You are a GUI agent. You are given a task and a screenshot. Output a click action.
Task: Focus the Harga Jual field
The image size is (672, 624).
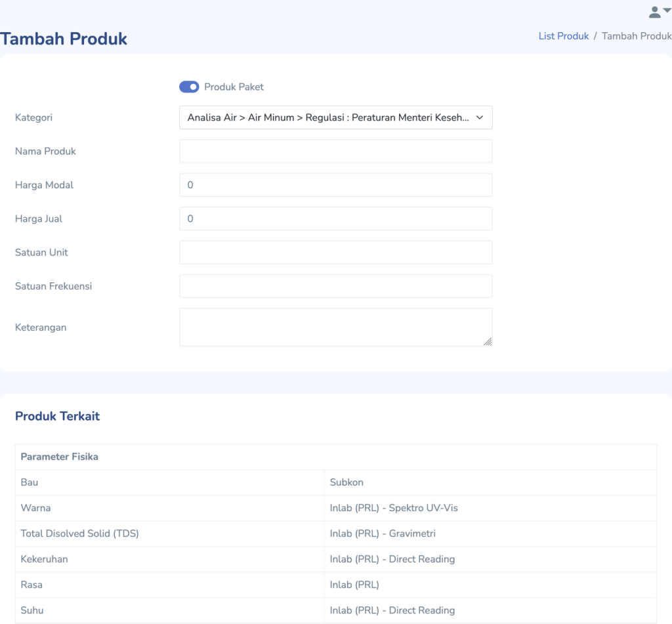335,218
